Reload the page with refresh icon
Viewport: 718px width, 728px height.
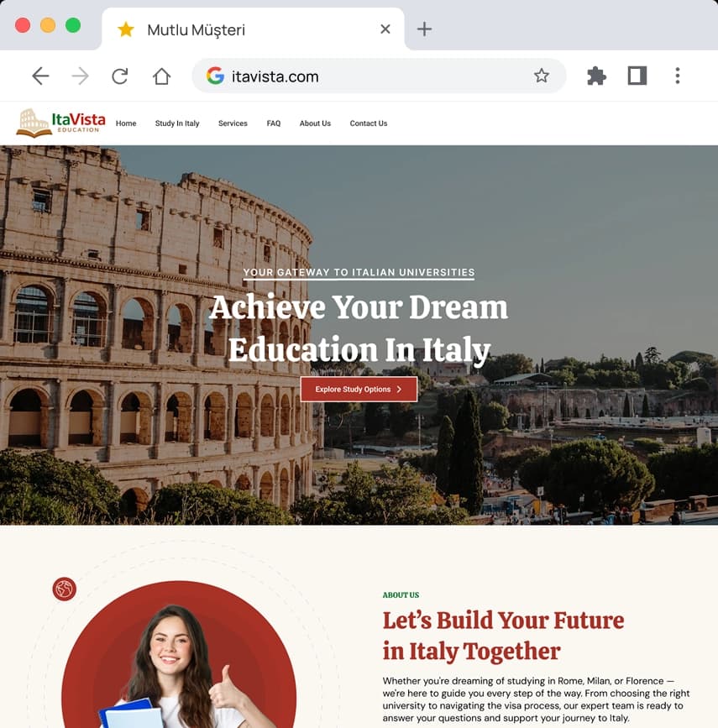tap(120, 76)
